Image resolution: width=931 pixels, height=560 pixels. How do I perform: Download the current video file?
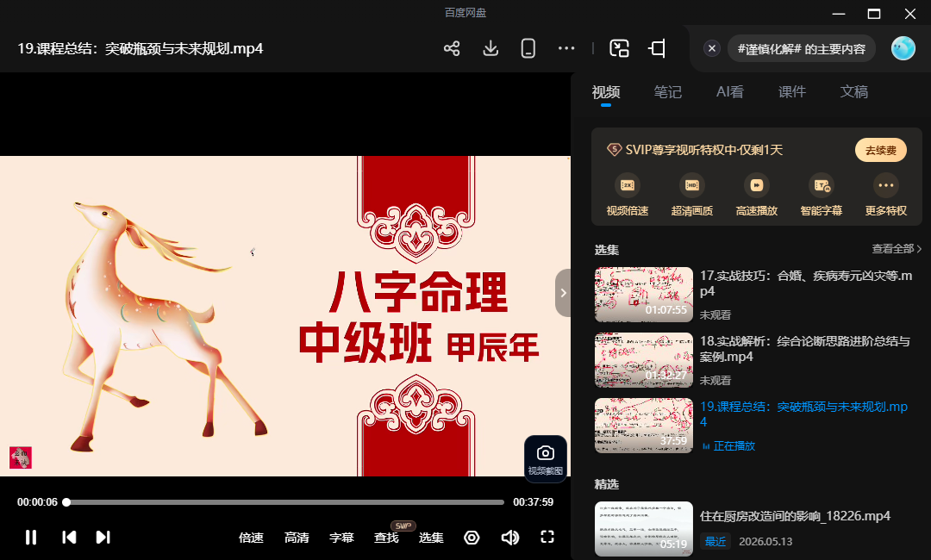coord(490,48)
